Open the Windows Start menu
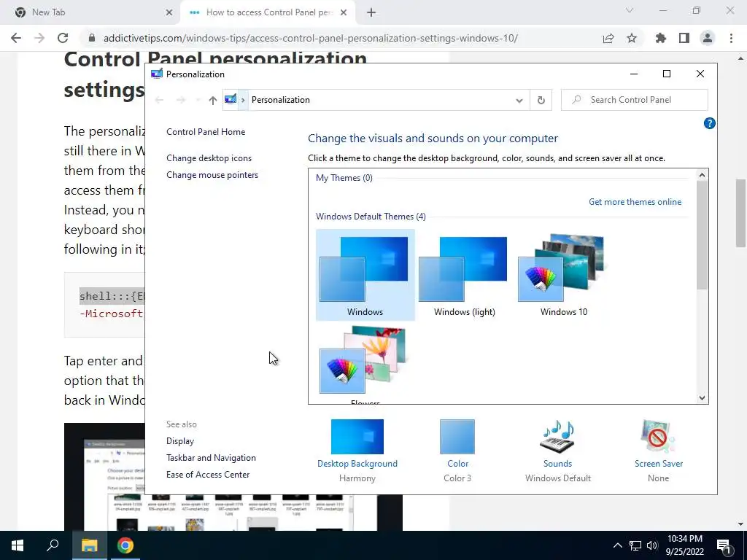 coord(18,545)
